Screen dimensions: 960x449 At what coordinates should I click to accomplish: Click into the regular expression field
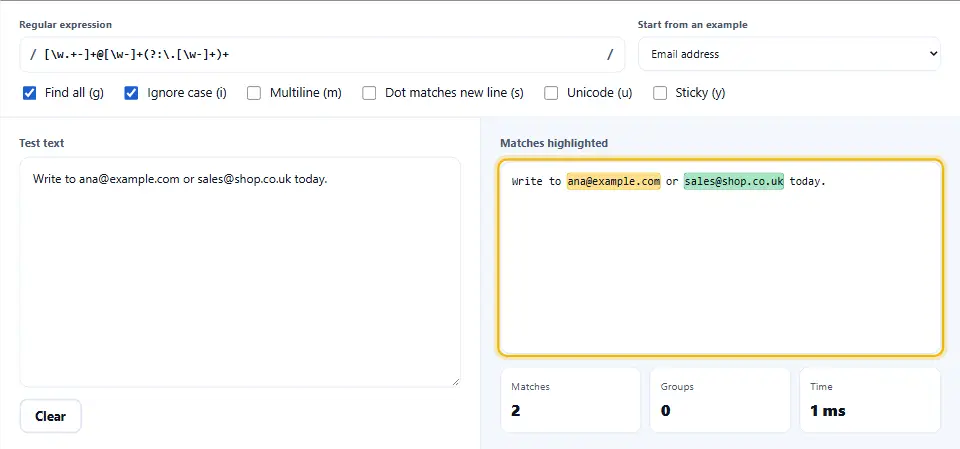[321, 55]
